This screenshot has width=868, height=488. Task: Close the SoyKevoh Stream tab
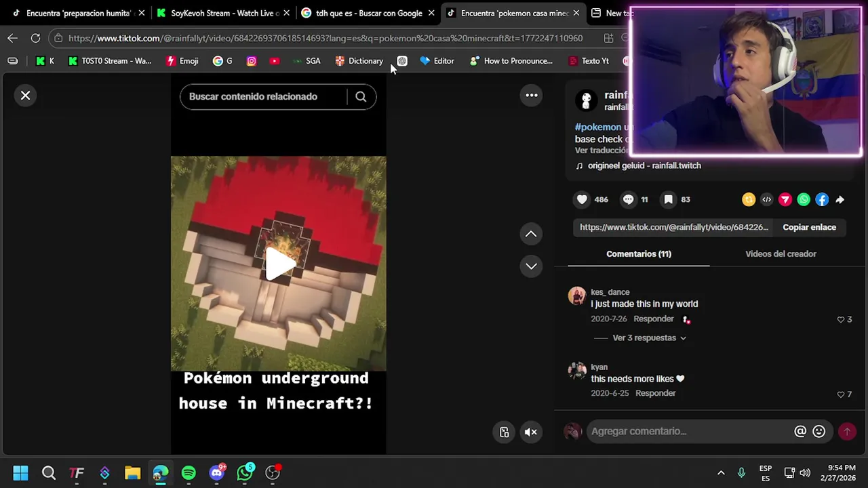[287, 13]
